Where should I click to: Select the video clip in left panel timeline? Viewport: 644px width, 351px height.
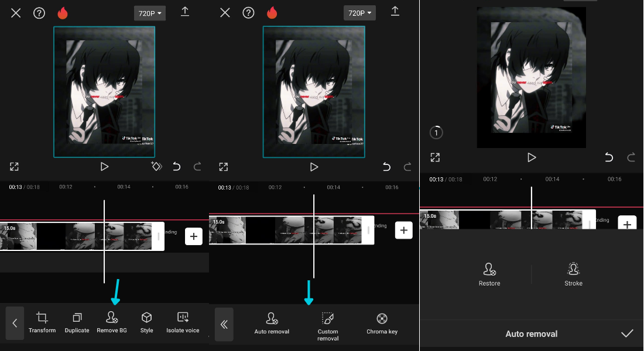tap(82, 236)
